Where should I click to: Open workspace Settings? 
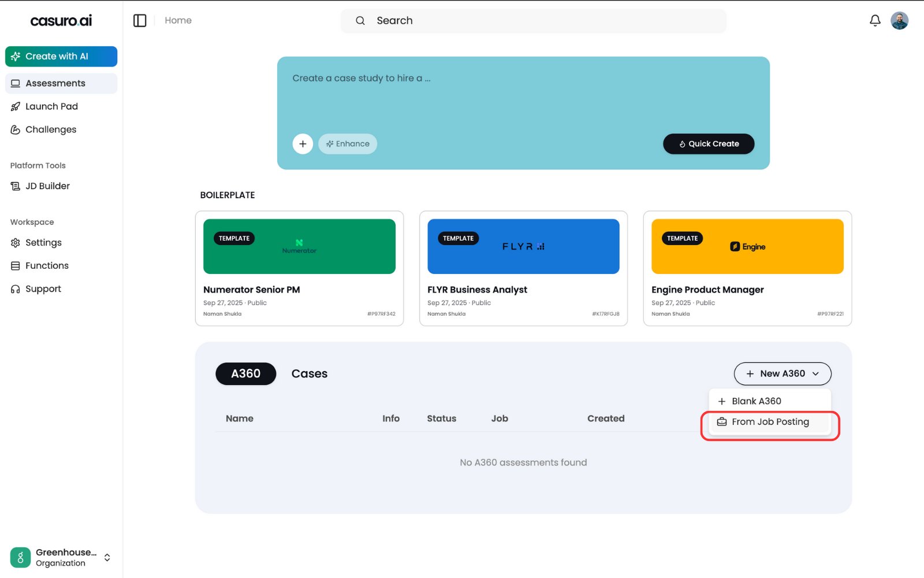pos(61,243)
